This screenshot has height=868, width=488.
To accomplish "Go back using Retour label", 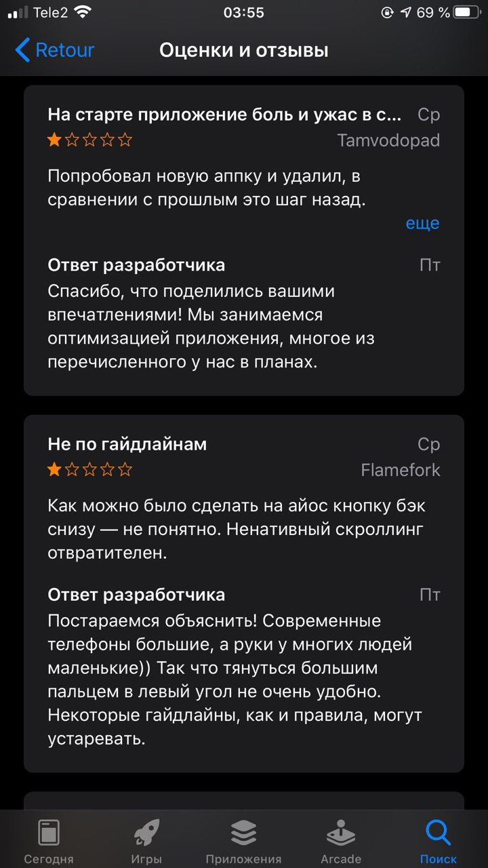I will (x=64, y=50).
